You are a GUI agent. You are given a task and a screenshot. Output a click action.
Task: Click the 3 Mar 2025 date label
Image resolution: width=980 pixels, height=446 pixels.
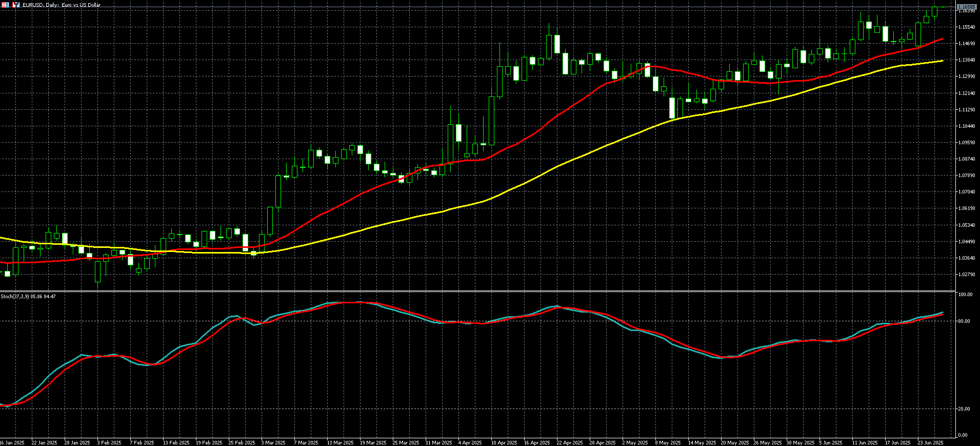[x=273, y=442]
